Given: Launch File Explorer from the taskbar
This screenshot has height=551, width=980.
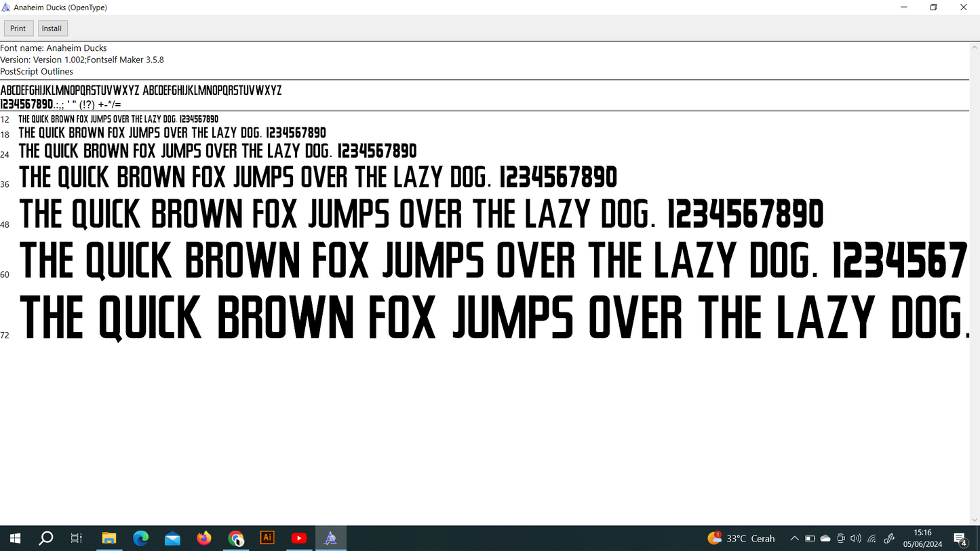Looking at the screenshot, I should (109, 538).
